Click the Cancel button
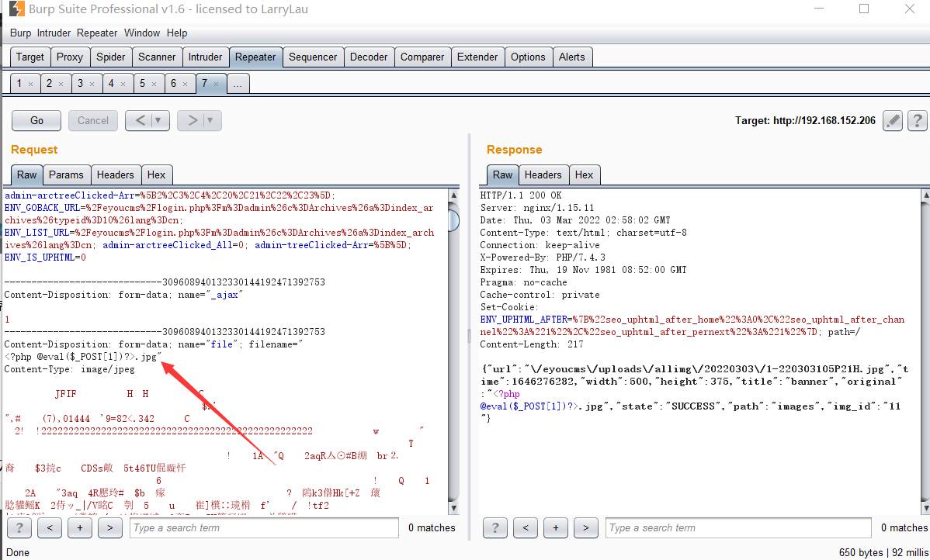The height and width of the screenshot is (560, 930). (x=93, y=120)
